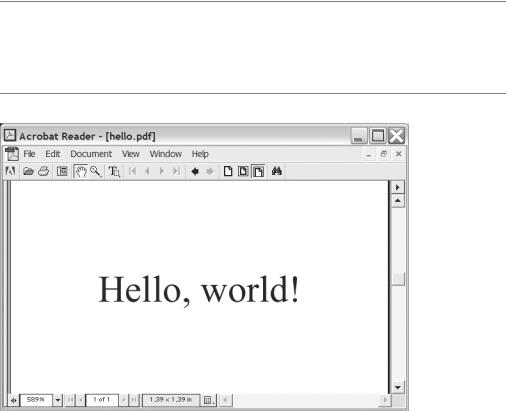The width and height of the screenshot is (506, 411).
Task: Click toolbar Previous Page arrow
Action: [x=147, y=171]
